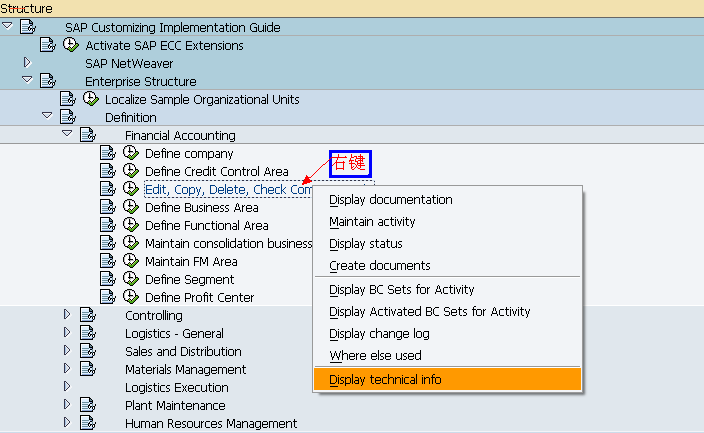Image resolution: width=704 pixels, height=433 pixels.
Task: Click the Define Segment activity text
Action: tap(189, 279)
